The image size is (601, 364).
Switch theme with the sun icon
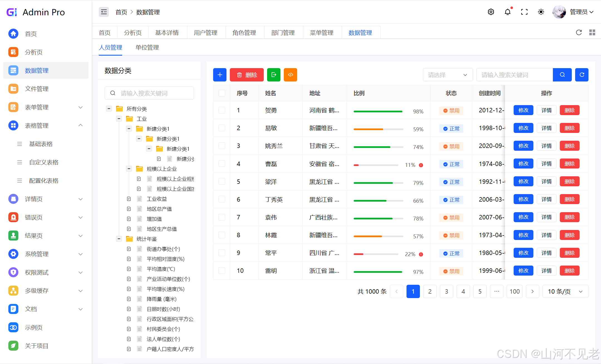pos(541,12)
